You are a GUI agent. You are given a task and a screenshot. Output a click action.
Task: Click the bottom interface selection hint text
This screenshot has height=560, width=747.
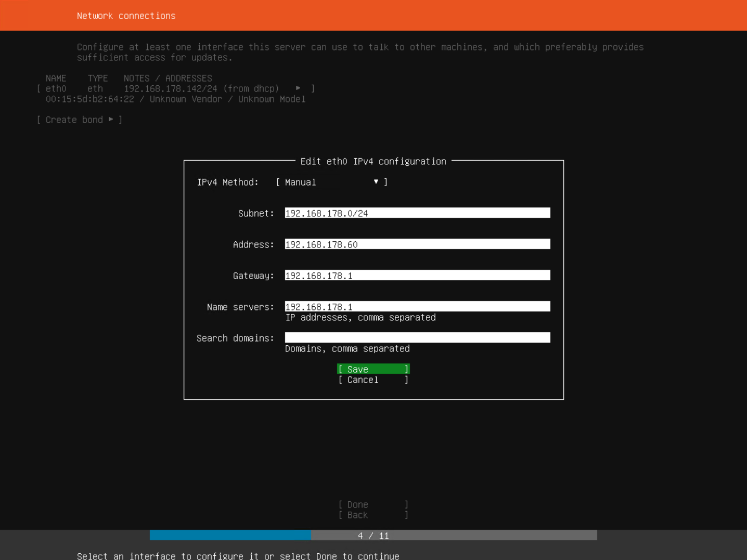[238, 555]
